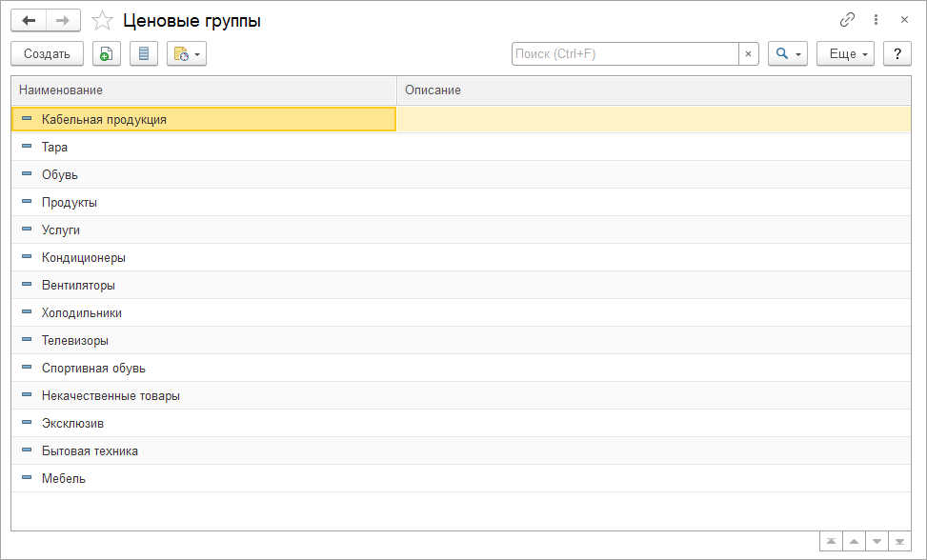Image resolution: width=927 pixels, height=560 pixels.
Task: Select the Бытовая техника row
Action: (x=90, y=450)
